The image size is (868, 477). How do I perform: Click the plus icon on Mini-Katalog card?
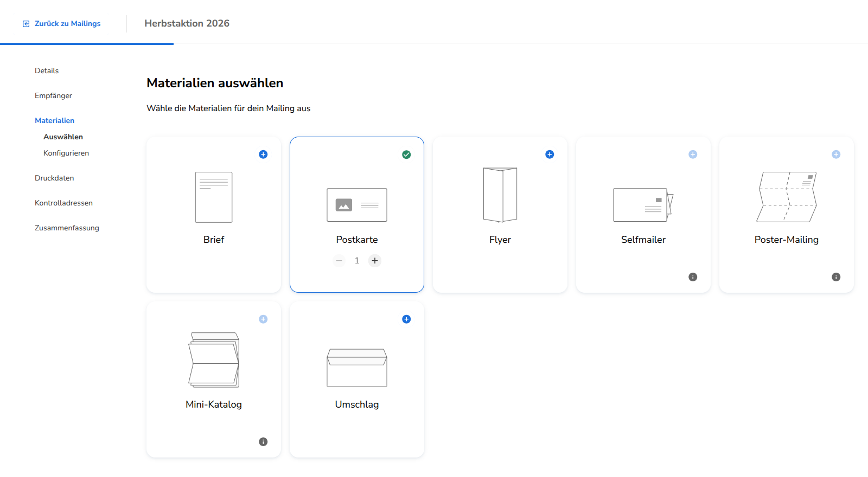[x=263, y=319]
